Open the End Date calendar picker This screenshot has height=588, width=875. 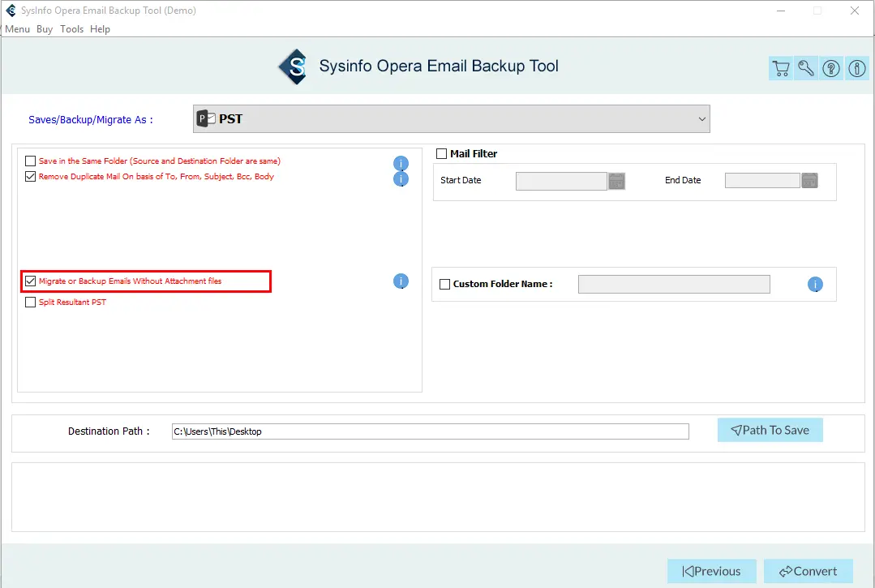(x=809, y=180)
